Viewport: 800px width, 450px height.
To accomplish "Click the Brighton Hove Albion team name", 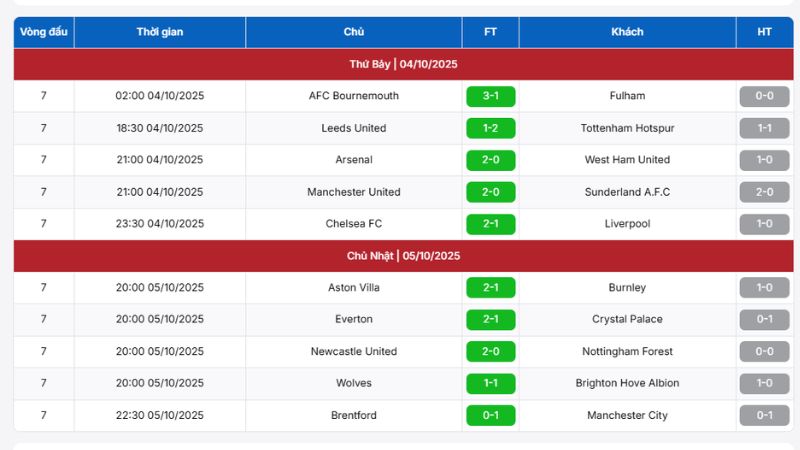I will point(627,383).
